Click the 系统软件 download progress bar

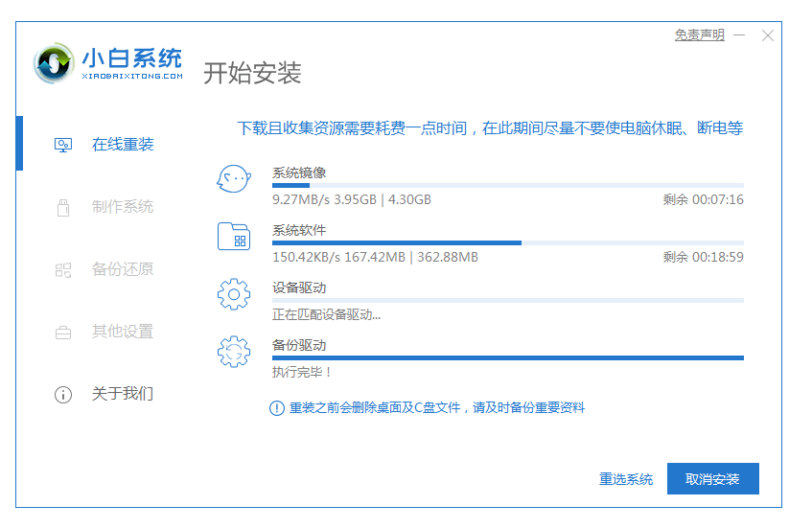[x=507, y=243]
